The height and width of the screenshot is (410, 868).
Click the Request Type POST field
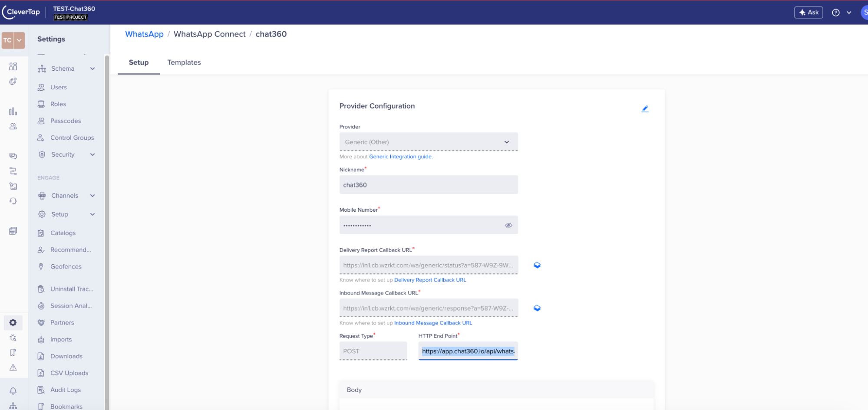pyautogui.click(x=373, y=351)
